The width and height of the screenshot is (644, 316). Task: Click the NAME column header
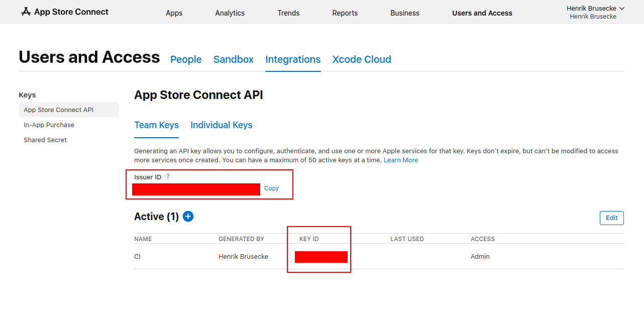click(143, 239)
